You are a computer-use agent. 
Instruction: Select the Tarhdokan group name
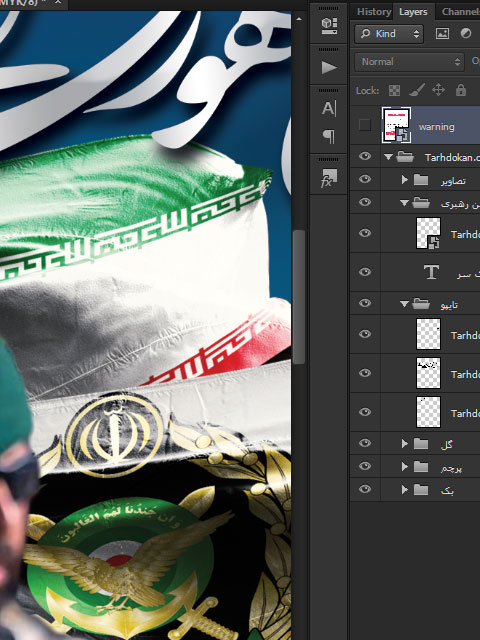[452, 157]
